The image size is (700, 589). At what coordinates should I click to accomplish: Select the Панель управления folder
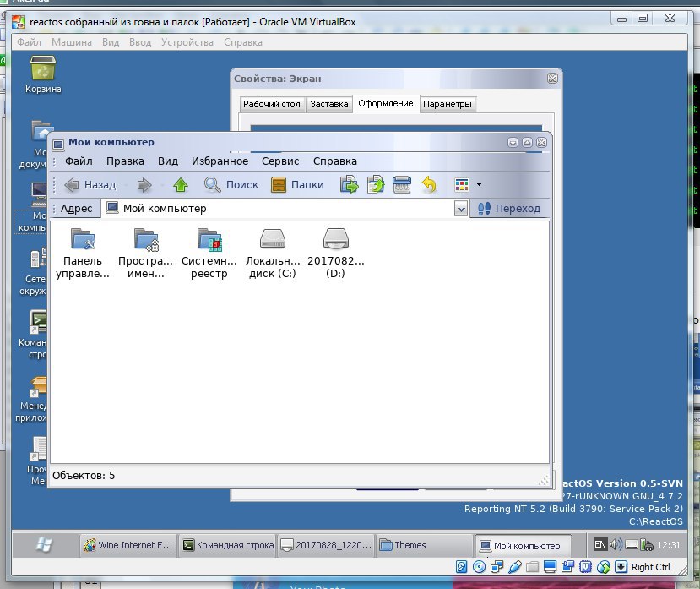click(83, 253)
